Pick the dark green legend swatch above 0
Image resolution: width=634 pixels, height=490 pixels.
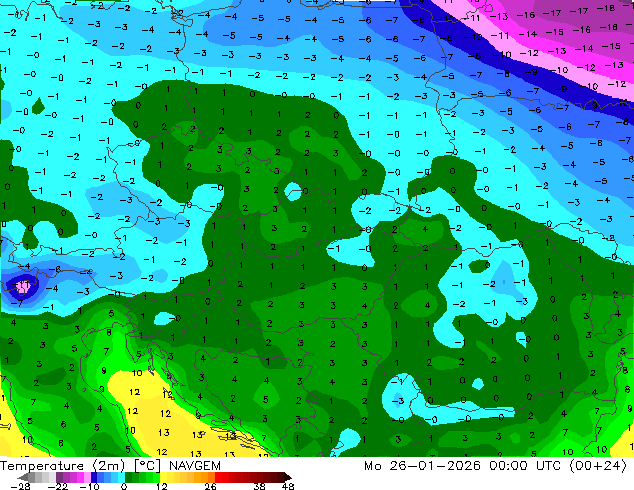point(129,477)
